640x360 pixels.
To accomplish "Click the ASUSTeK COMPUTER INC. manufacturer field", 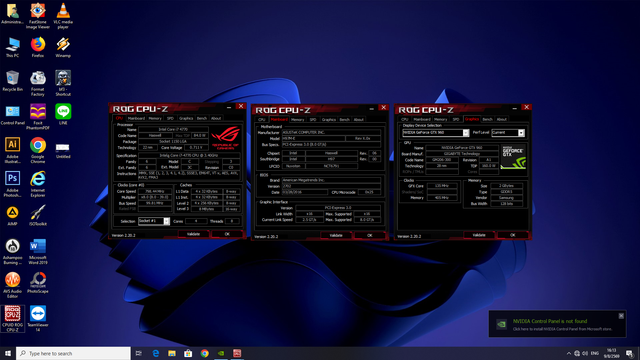I will [331, 133].
